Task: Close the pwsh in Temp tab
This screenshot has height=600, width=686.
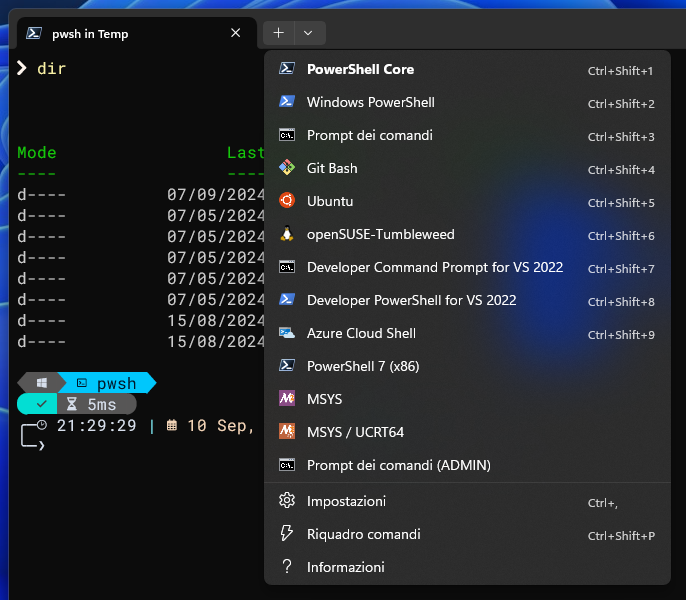Action: (x=235, y=33)
